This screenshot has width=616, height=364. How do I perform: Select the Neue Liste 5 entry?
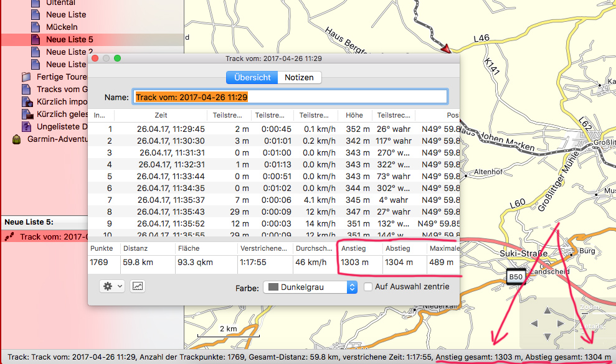point(70,39)
